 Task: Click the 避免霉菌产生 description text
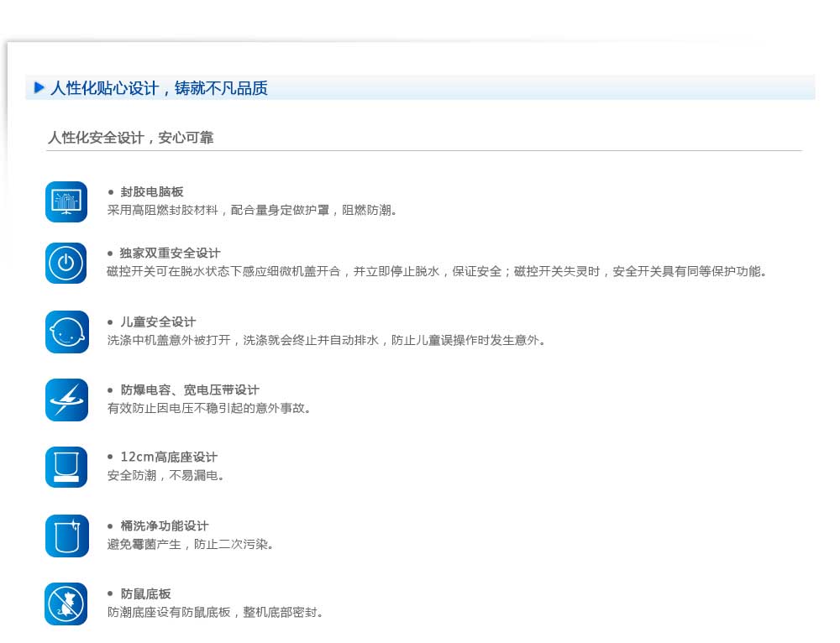[191, 545]
